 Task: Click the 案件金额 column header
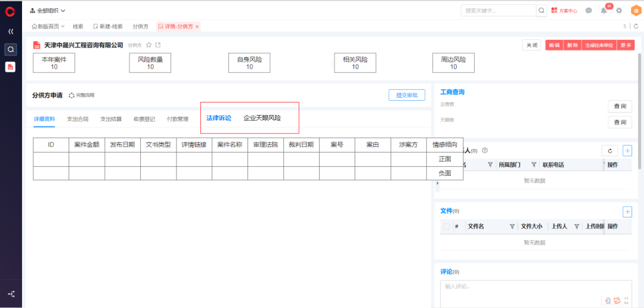86,145
